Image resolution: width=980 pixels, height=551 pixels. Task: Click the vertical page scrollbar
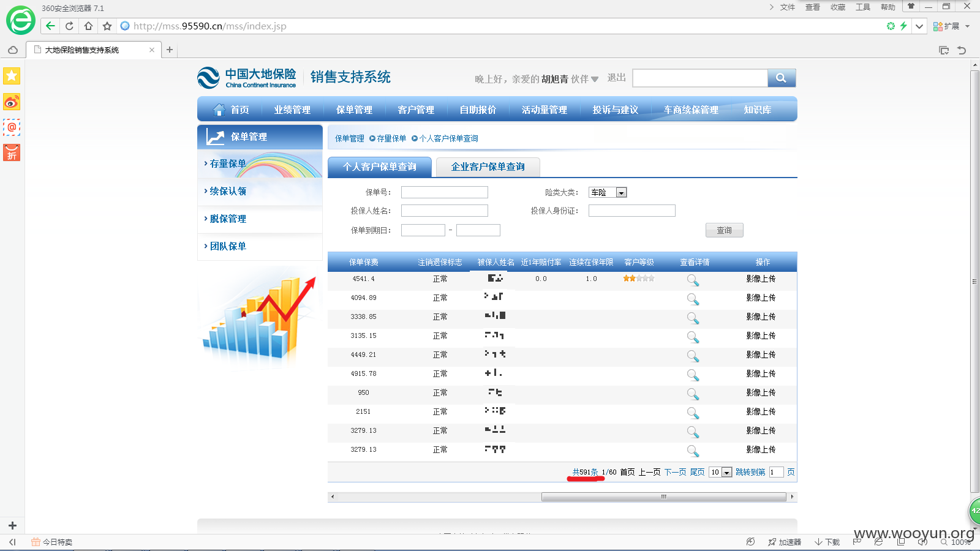pos(974,282)
